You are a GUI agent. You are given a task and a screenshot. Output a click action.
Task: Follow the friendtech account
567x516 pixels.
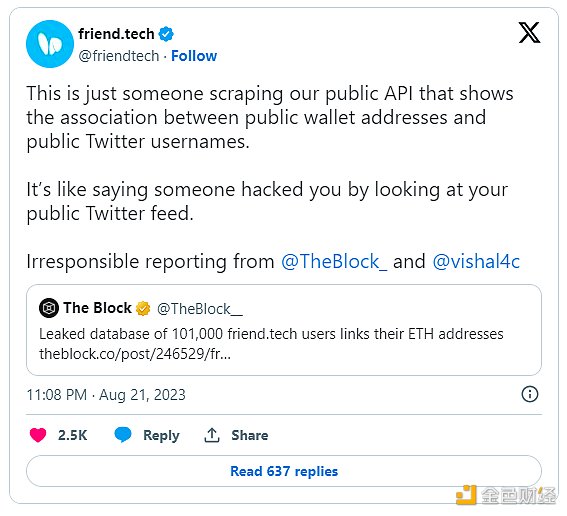tap(194, 56)
